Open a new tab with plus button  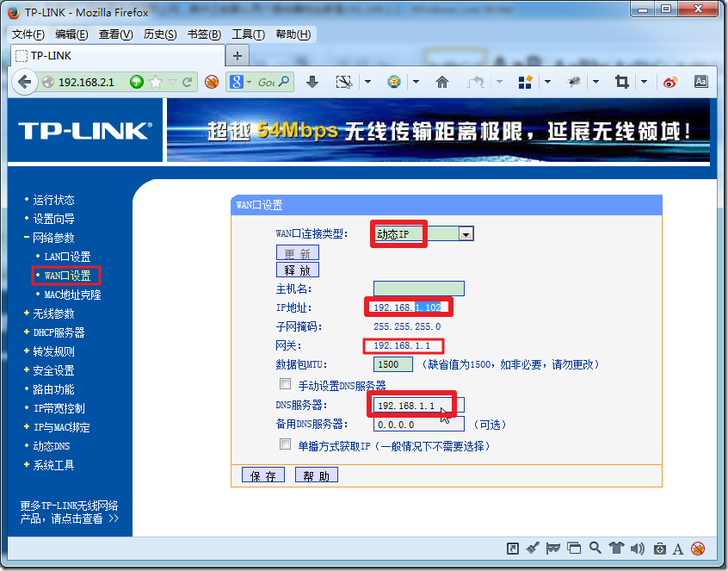pyautogui.click(x=238, y=56)
